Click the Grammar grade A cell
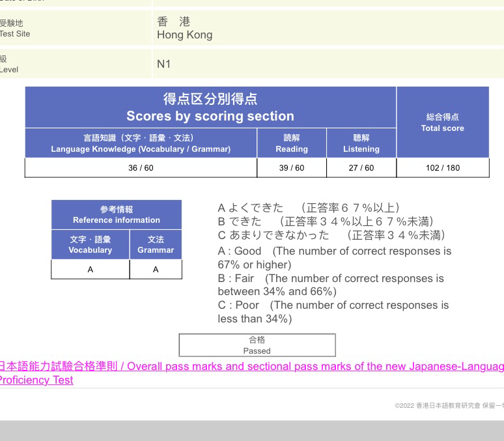 (156, 269)
